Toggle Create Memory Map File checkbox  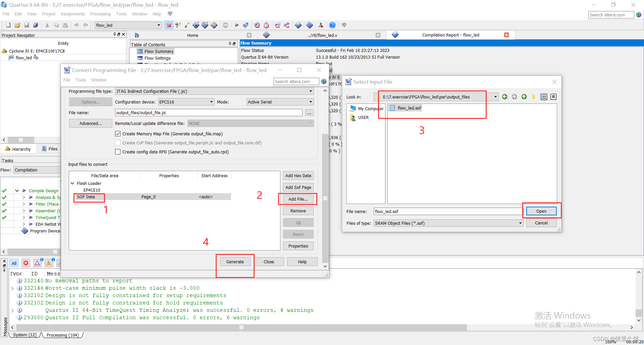pos(118,134)
